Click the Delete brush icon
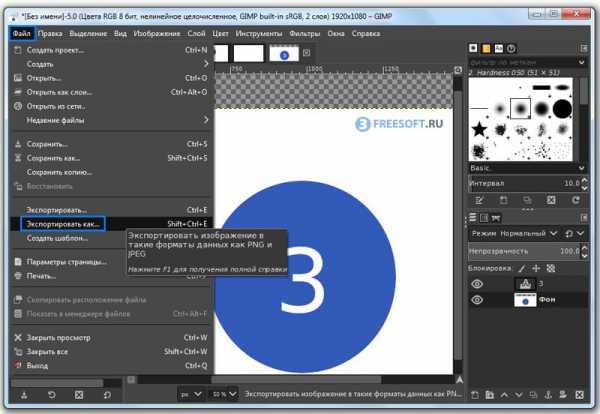 pos(551,200)
